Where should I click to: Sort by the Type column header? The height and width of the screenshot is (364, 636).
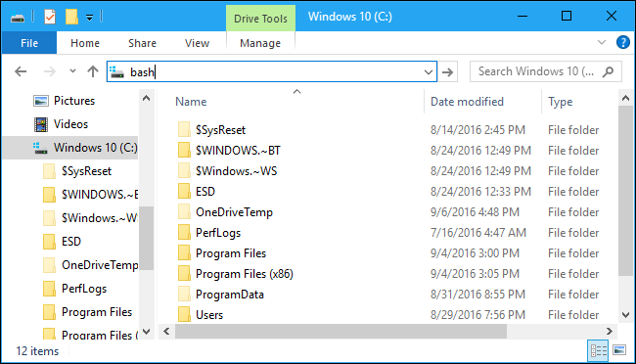point(560,102)
